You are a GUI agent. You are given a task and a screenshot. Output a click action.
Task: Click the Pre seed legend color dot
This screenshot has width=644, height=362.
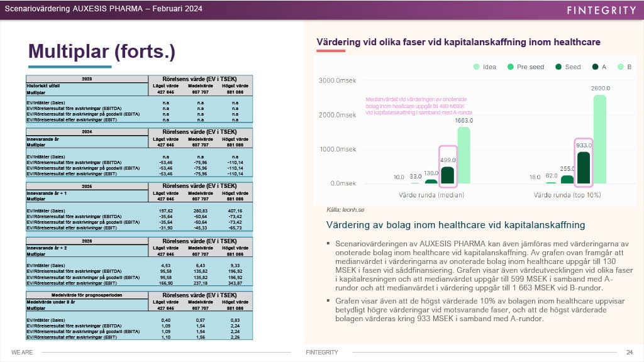pos(511,67)
